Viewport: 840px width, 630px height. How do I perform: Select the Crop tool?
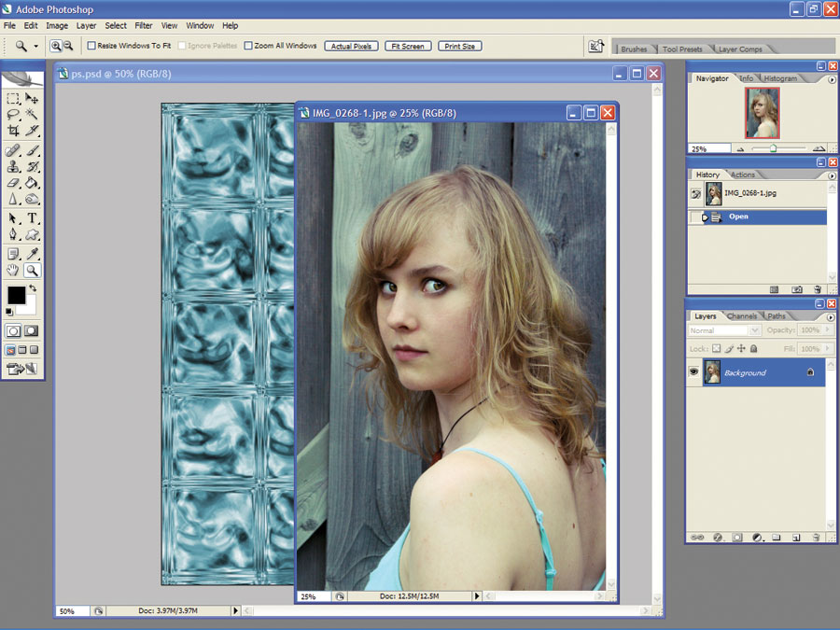click(13, 130)
